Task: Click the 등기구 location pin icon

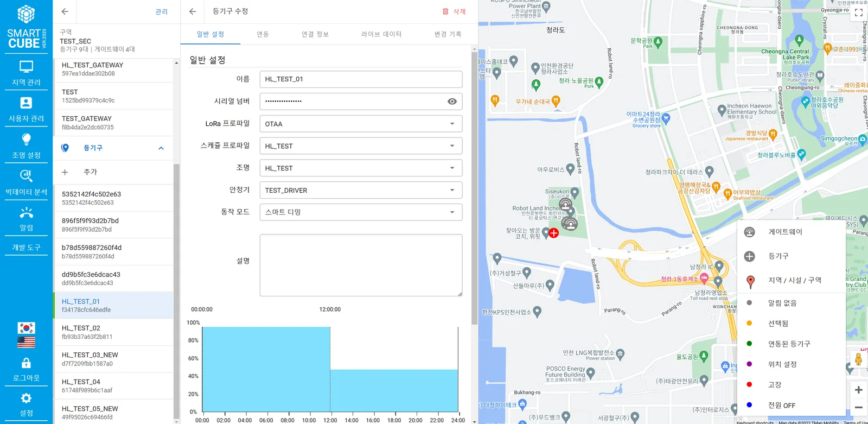Action: 65,148
